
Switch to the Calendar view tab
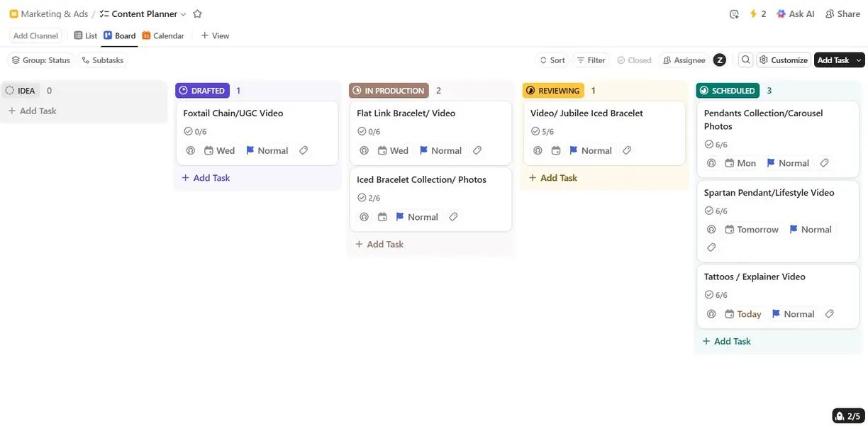click(163, 35)
